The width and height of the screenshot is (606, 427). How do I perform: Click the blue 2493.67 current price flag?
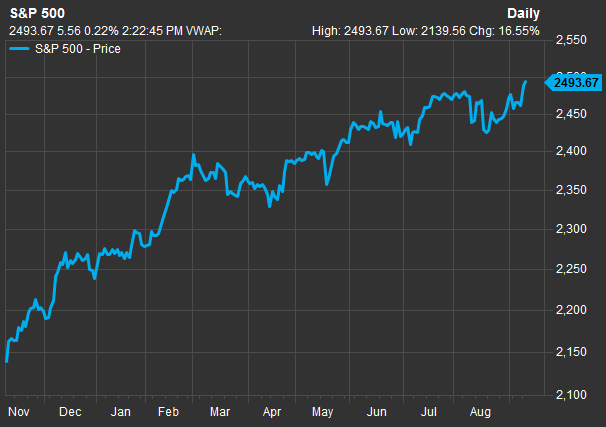pyautogui.click(x=573, y=82)
